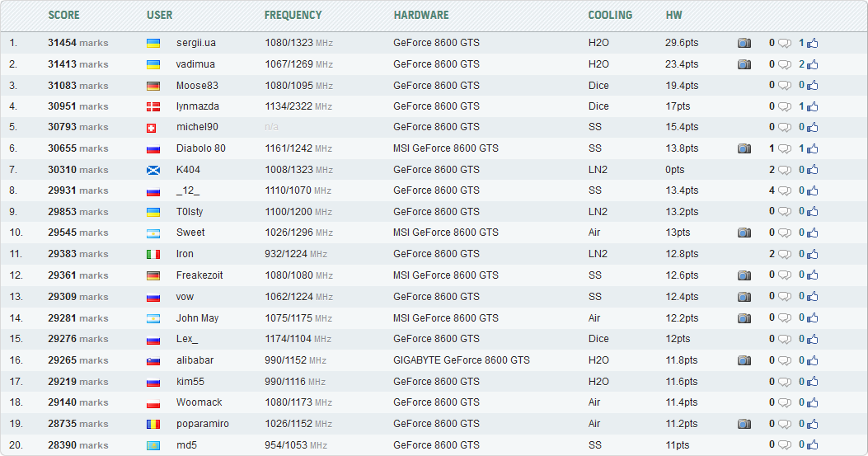Give a thumbs-up to md5's score
Viewport: 868px width, 456px height.
[812, 445]
